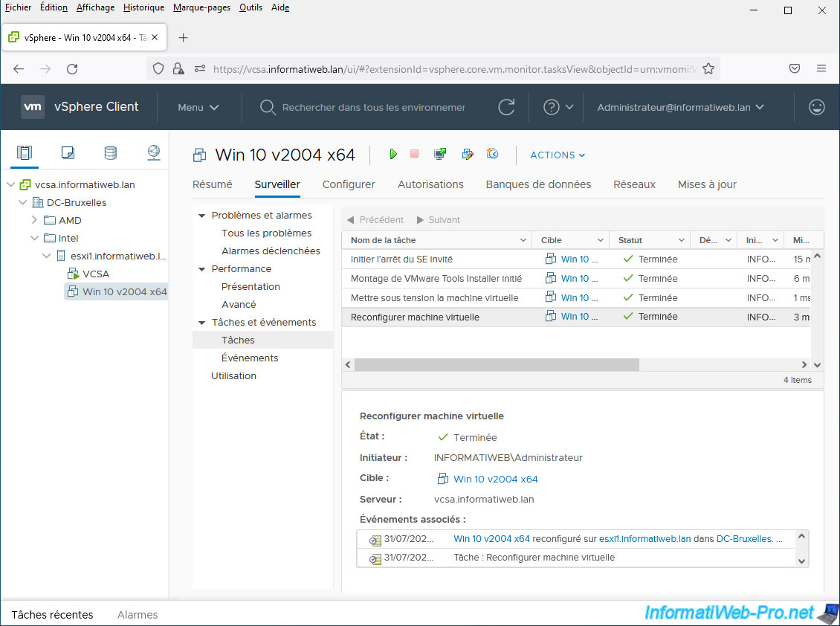
Task: Select the Storage inventory icon
Action: (110, 152)
